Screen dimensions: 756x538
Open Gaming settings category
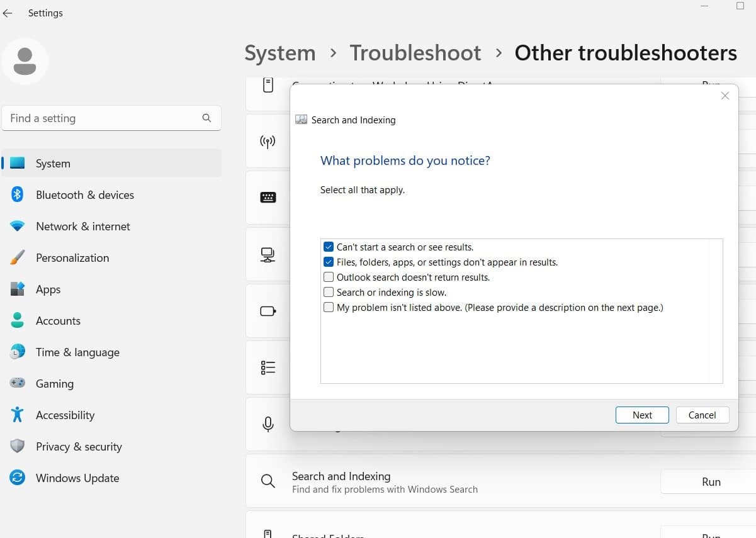[112, 383]
